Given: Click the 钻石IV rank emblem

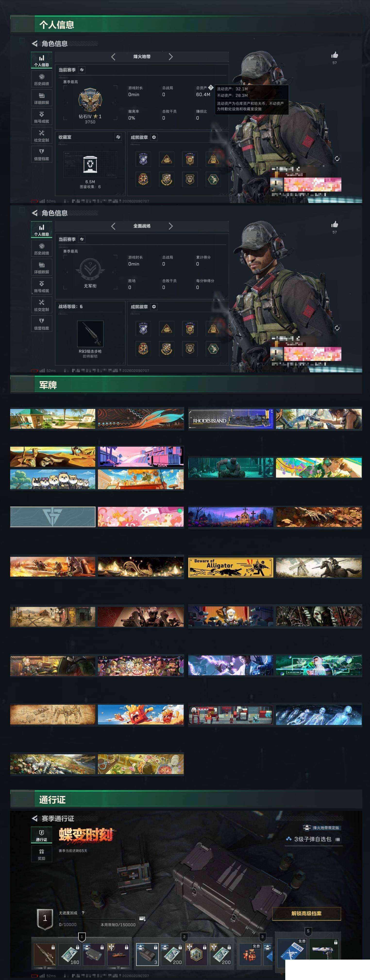Looking at the screenshot, I should click(x=90, y=100).
